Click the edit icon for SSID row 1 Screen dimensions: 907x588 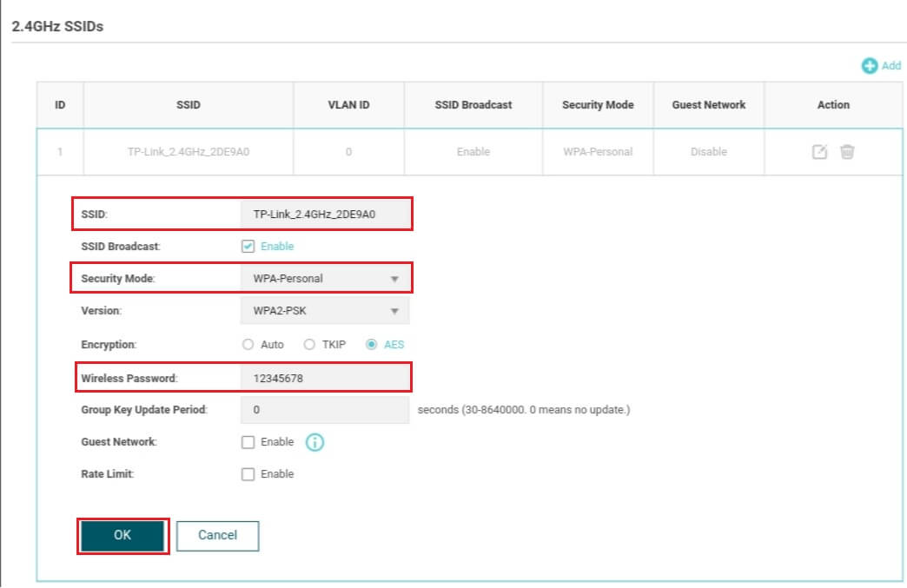coord(819,152)
